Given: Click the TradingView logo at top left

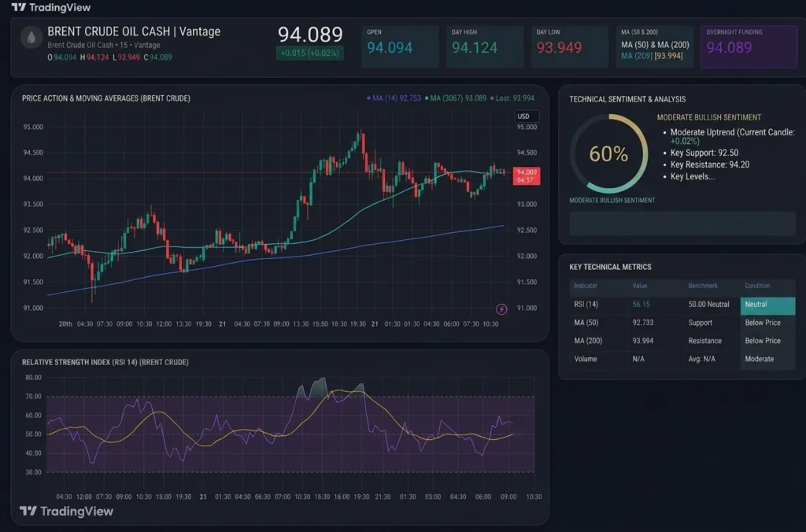Looking at the screenshot, I should coord(51,7).
